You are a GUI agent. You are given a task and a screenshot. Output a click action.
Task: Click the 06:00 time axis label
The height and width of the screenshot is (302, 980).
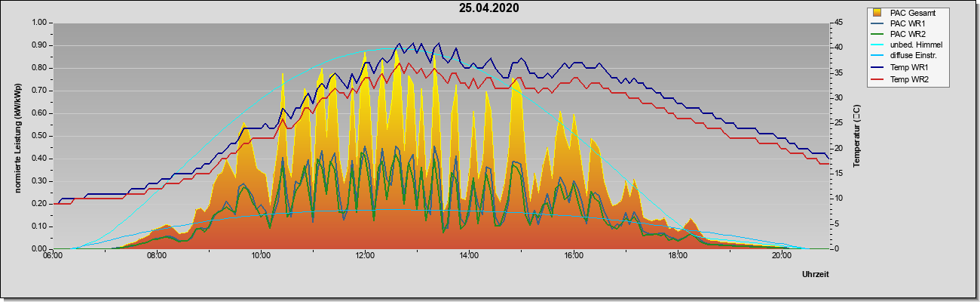52,256
